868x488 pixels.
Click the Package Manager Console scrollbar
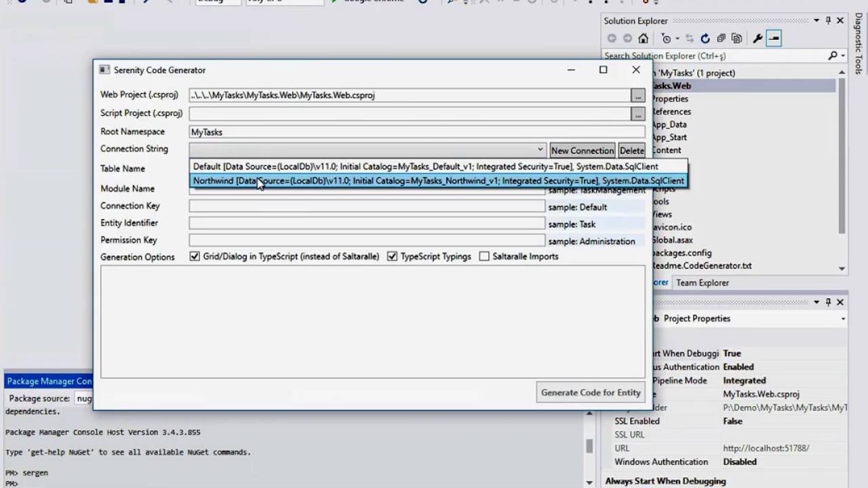click(x=590, y=446)
